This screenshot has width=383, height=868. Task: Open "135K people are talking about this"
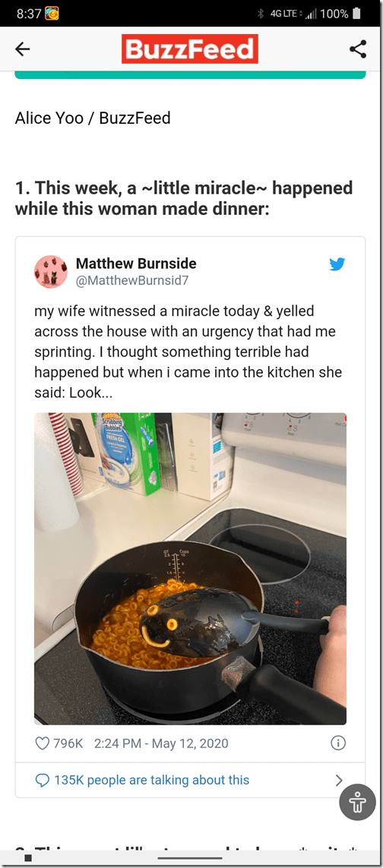pyautogui.click(x=151, y=780)
